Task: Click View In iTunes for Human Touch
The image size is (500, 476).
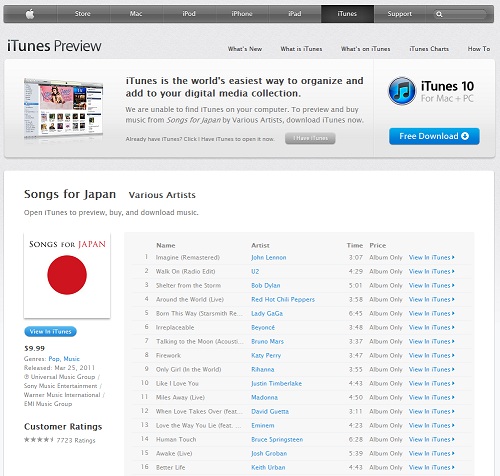Action: [432, 440]
